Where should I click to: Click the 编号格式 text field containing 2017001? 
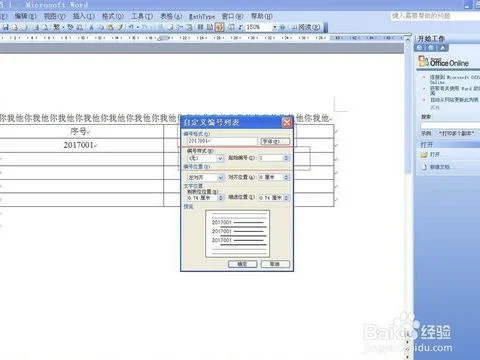tap(222, 141)
